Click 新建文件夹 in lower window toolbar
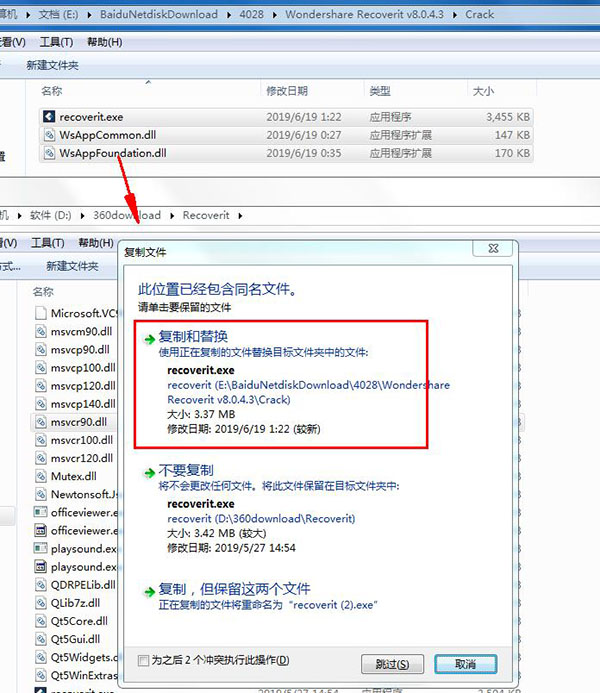600x693 pixels. coord(72,266)
